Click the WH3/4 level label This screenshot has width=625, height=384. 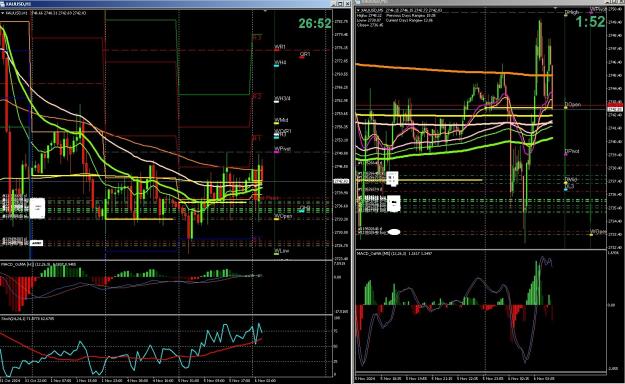pyautogui.click(x=282, y=98)
